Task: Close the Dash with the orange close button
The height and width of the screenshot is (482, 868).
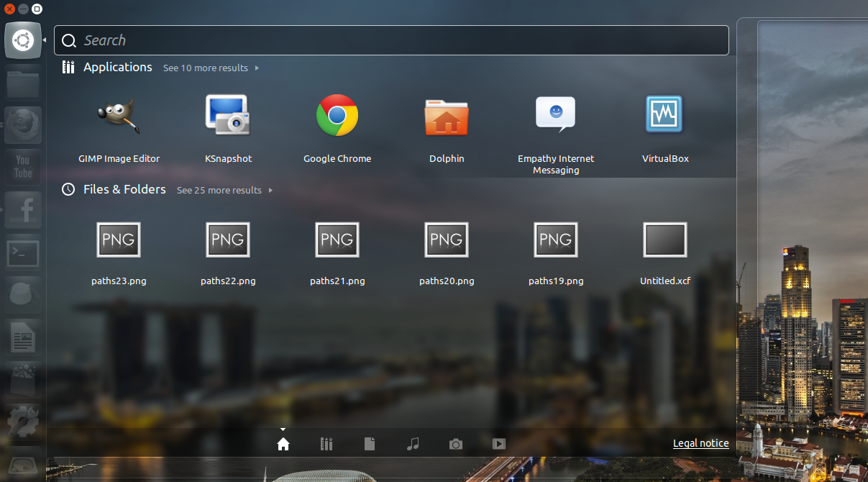Action: pos(9,9)
